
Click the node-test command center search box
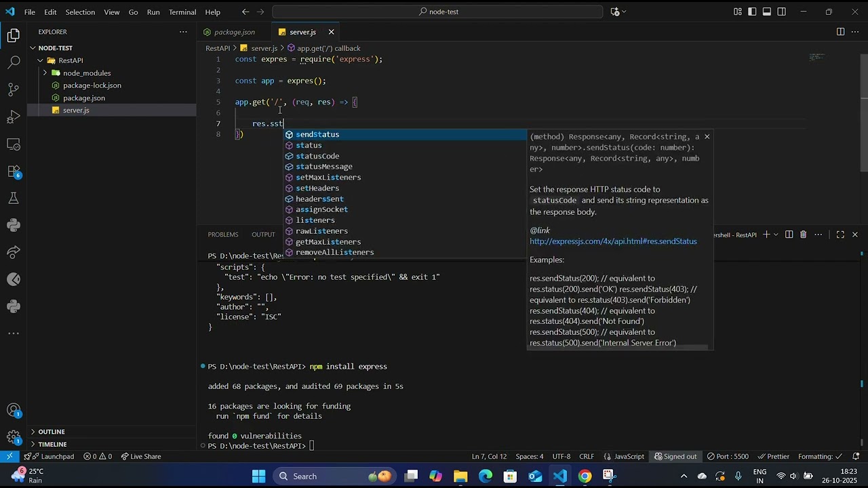coord(437,12)
